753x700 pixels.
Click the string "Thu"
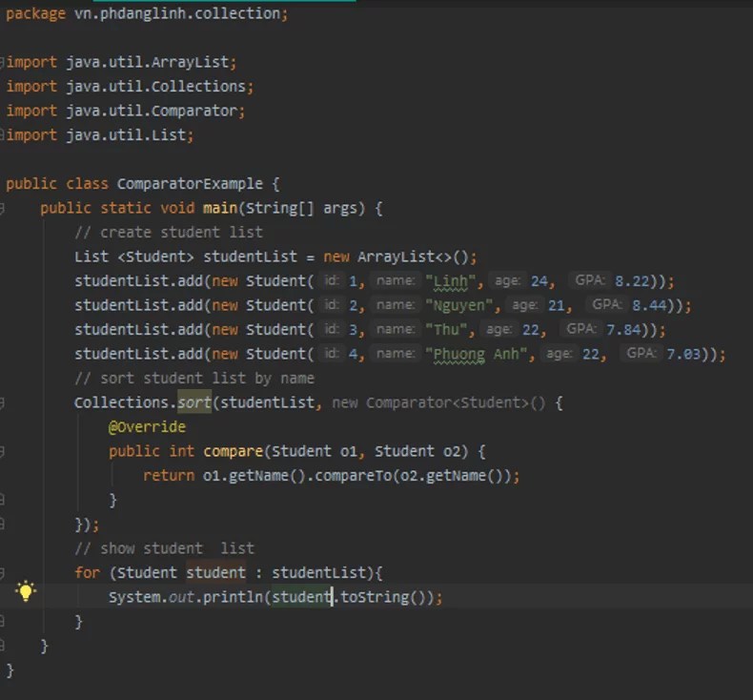pyautogui.click(x=447, y=330)
